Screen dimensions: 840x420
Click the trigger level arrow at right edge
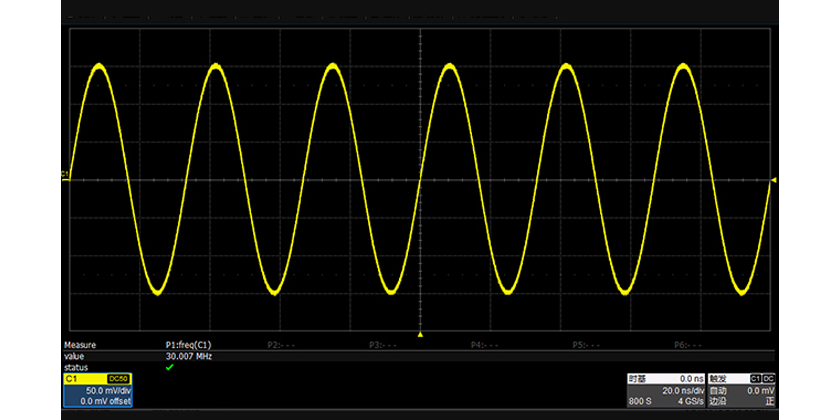pyautogui.click(x=773, y=180)
